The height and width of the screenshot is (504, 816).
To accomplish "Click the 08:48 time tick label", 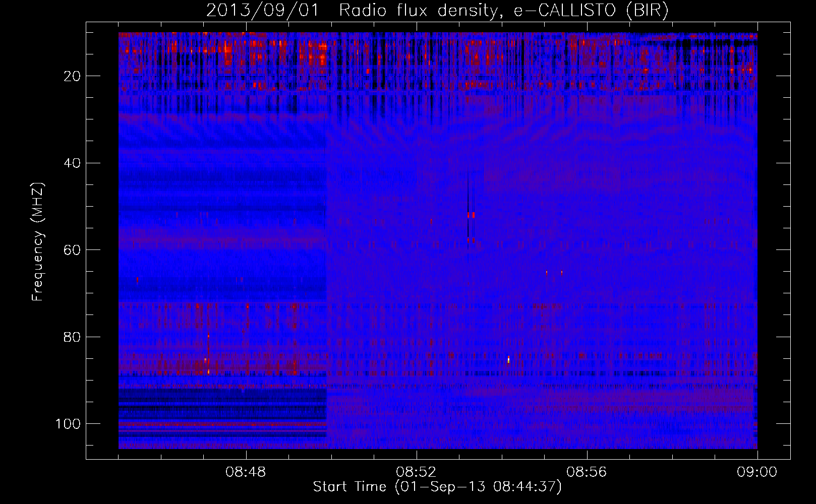I will click(x=246, y=472).
